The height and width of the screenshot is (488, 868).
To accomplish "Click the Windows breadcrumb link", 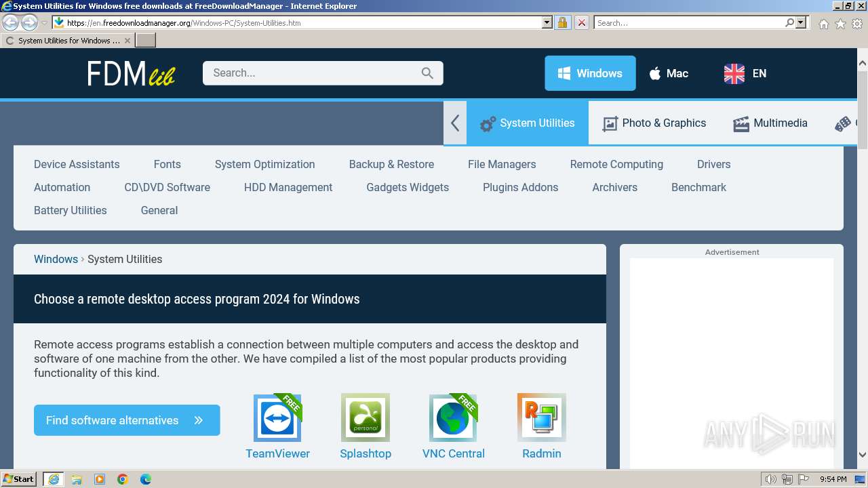I will (x=56, y=259).
